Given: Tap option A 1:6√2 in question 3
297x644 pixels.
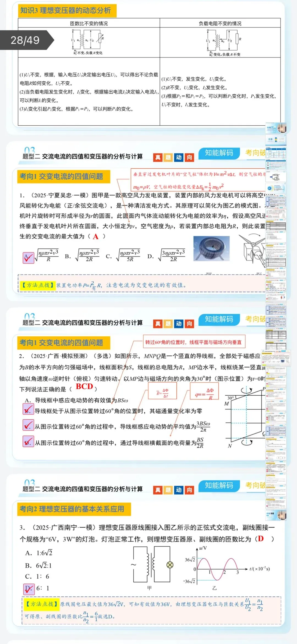Looking at the screenshot, I should [38, 553].
